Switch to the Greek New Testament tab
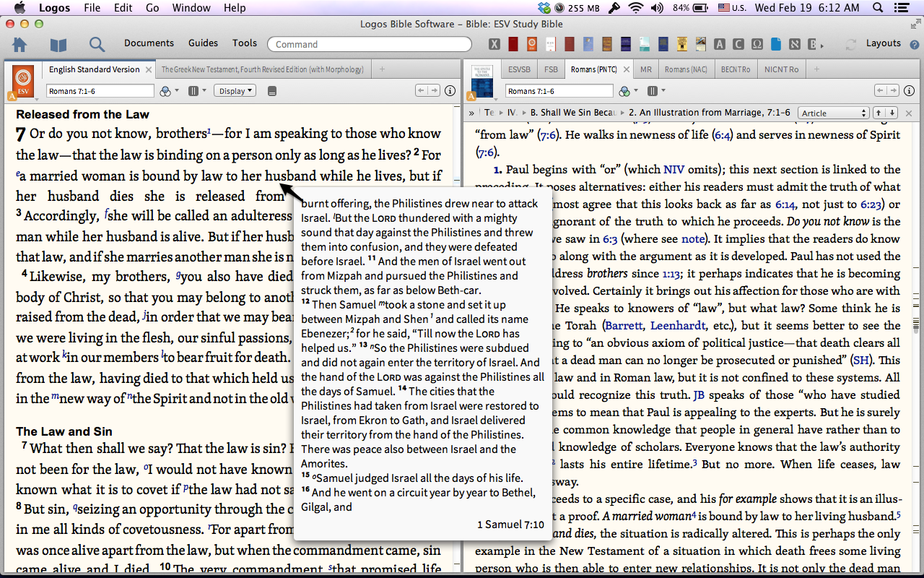 [262, 70]
